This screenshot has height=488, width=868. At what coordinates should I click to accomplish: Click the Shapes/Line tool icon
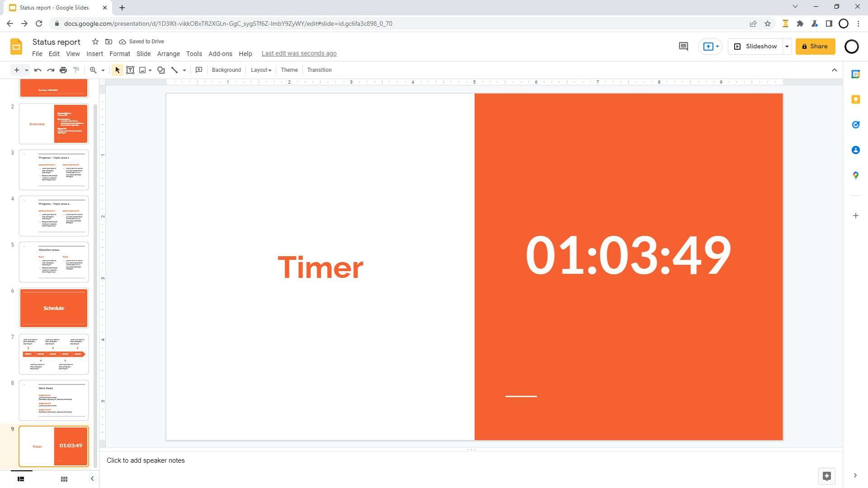tap(175, 70)
